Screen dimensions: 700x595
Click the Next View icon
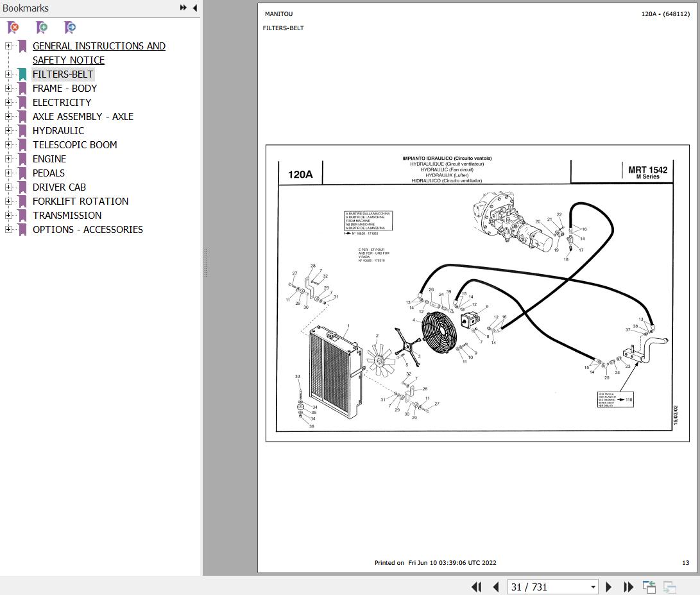[670, 587]
